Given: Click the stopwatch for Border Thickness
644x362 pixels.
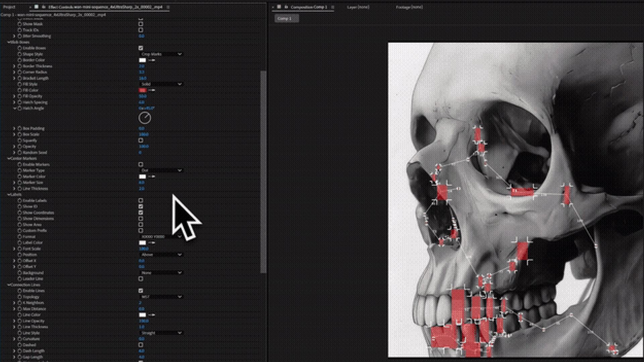Looking at the screenshot, I should click(19, 66).
